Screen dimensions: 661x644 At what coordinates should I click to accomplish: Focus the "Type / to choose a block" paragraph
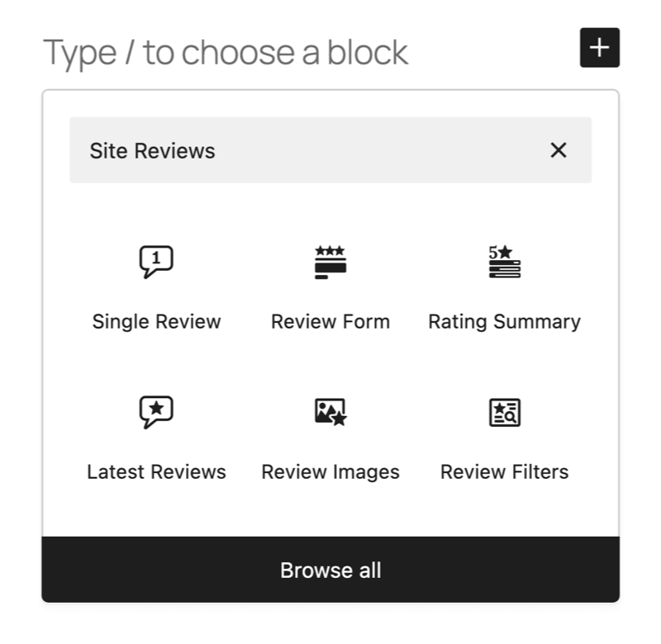pyautogui.click(x=225, y=52)
